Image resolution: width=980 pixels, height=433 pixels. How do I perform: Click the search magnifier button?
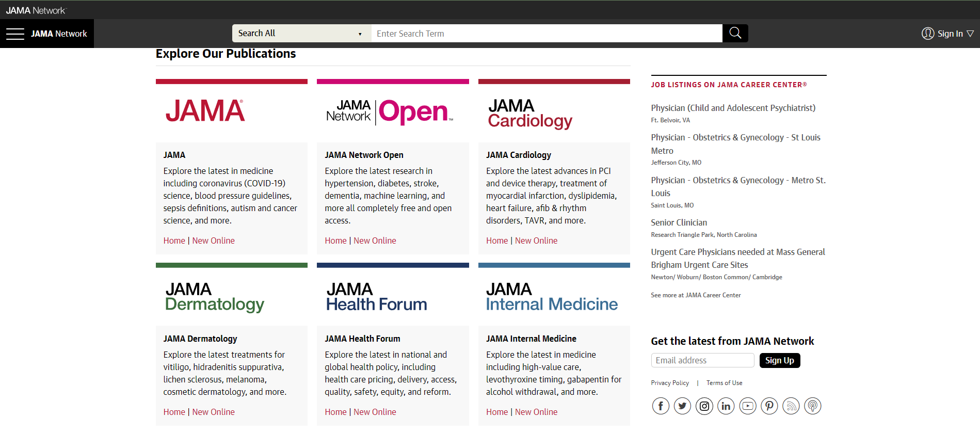(x=735, y=34)
